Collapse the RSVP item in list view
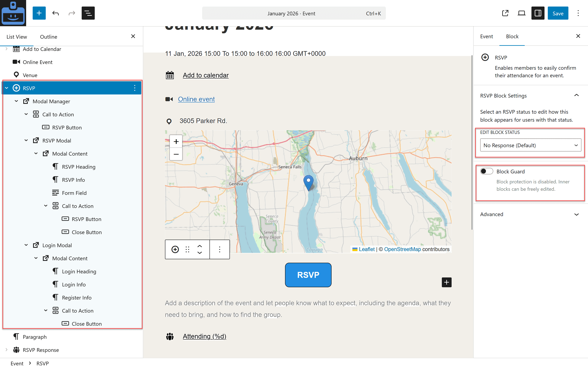Viewport: 588px width, 368px height. tap(7, 88)
